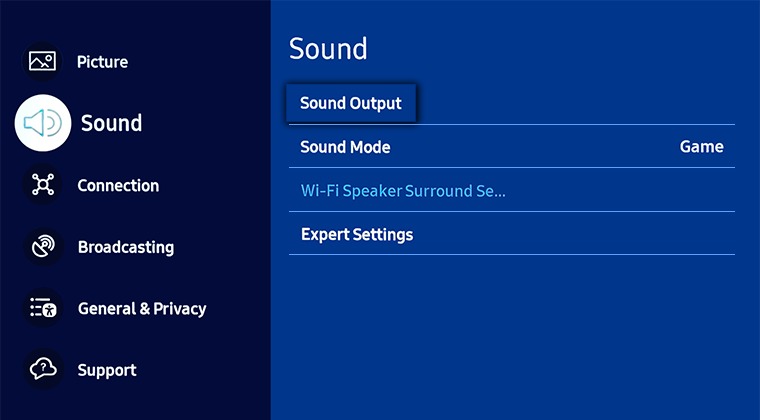Go to Connection settings label
The height and width of the screenshot is (420, 760).
[118, 186]
